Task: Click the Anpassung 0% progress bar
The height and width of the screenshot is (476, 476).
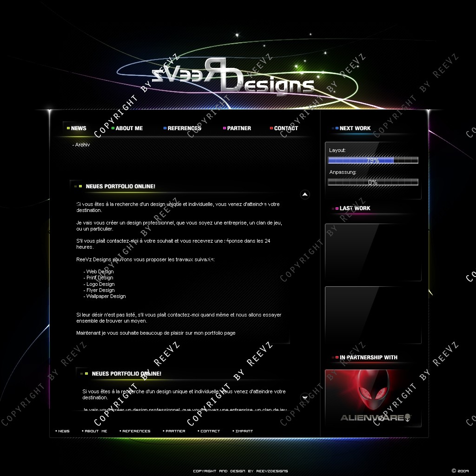Action: 373,182
